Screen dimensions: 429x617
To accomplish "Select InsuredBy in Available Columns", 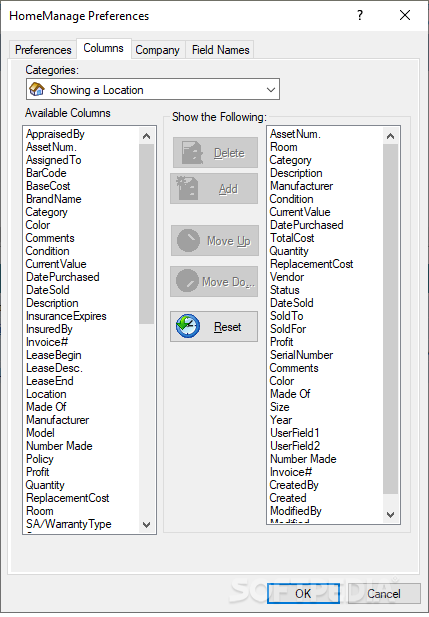I will (49, 329).
